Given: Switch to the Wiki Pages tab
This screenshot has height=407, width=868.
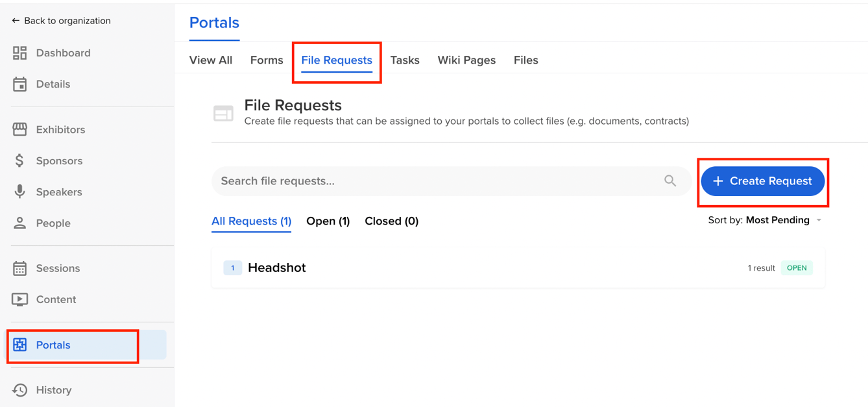Looking at the screenshot, I should coord(466,60).
